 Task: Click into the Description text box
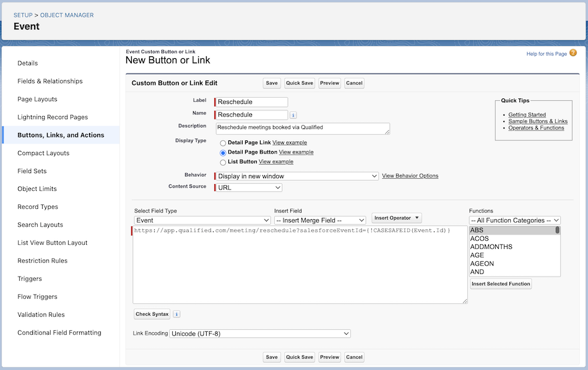pos(303,129)
